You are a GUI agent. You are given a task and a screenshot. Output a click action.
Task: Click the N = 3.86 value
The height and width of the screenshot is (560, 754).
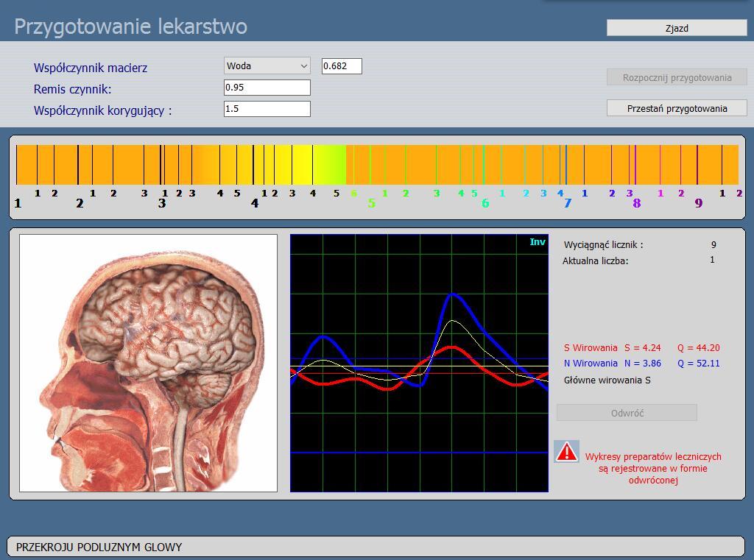pos(642,363)
